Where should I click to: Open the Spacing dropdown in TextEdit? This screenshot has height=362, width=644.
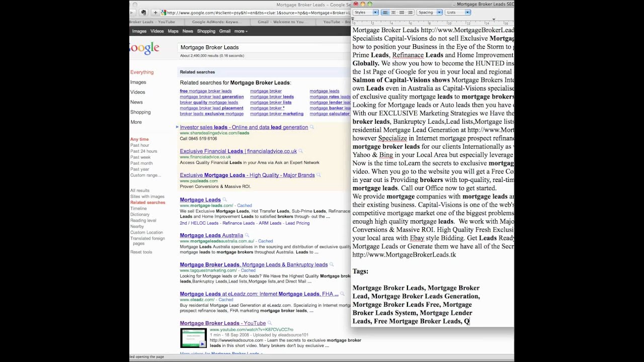tap(430, 12)
